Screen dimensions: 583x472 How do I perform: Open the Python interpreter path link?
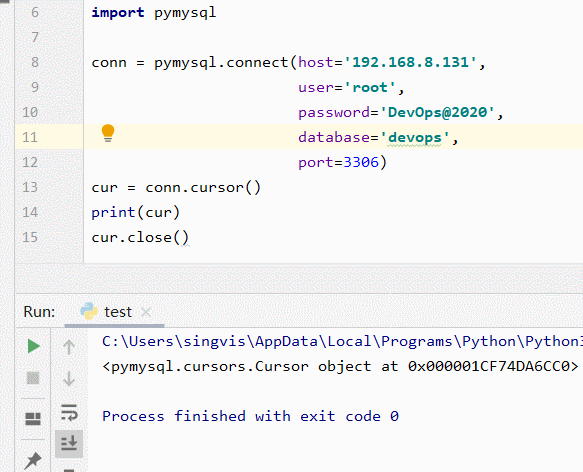click(x=342, y=341)
